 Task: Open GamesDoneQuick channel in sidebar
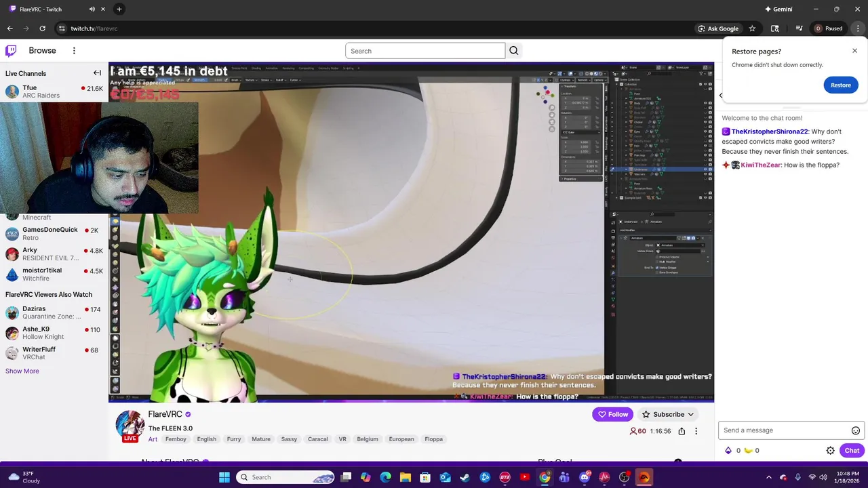coord(54,234)
